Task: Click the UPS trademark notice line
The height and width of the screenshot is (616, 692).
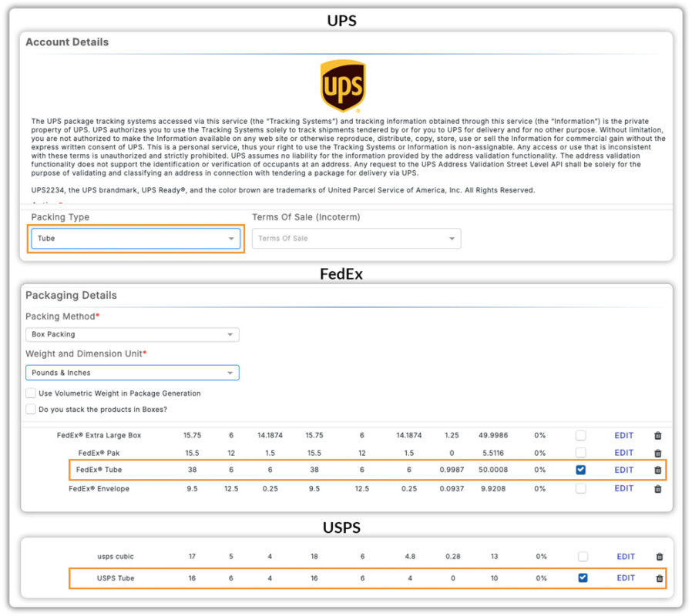Action: pyautogui.click(x=283, y=190)
